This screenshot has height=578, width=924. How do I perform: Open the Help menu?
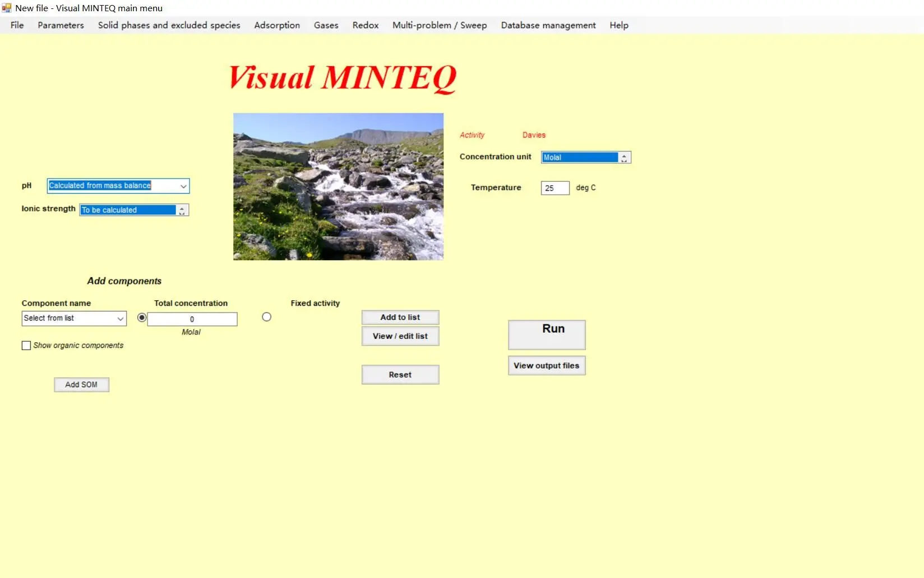click(x=618, y=25)
